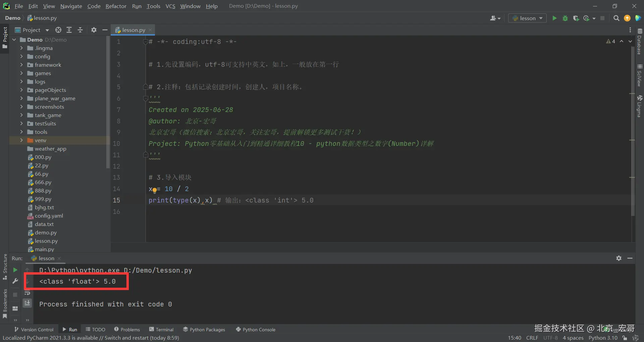Open Run panel gear settings
The width and height of the screenshot is (644, 342).
point(619,258)
